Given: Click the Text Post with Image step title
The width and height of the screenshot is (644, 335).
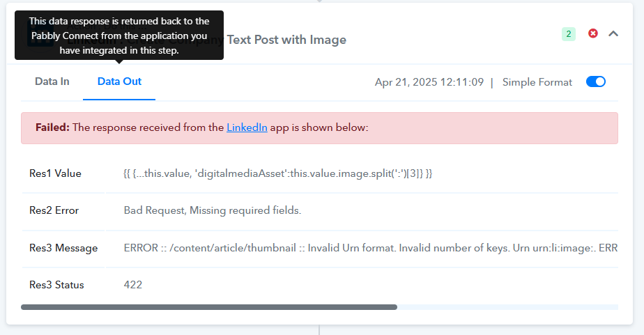Looking at the screenshot, I should click(x=286, y=40).
